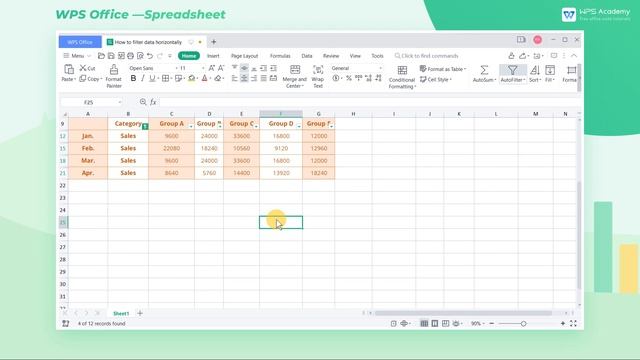Screen dimensions: 640x360
Task: Open the Sort tool
Action: click(535, 74)
